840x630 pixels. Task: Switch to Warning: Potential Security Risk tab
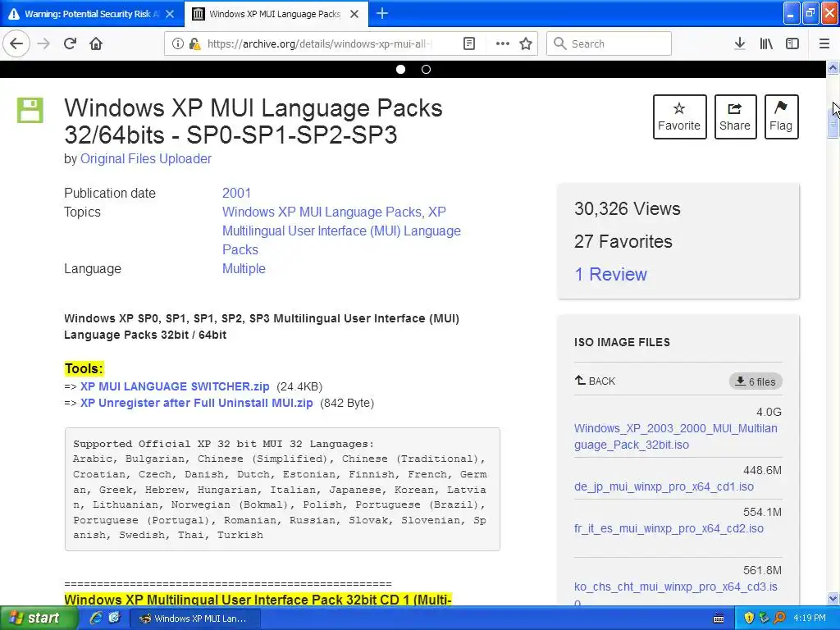[92, 14]
